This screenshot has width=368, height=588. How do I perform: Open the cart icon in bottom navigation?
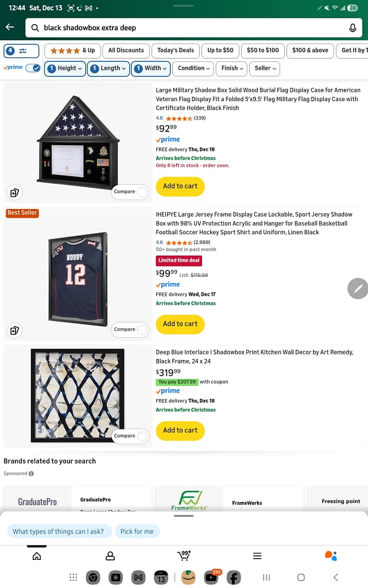[183, 555]
